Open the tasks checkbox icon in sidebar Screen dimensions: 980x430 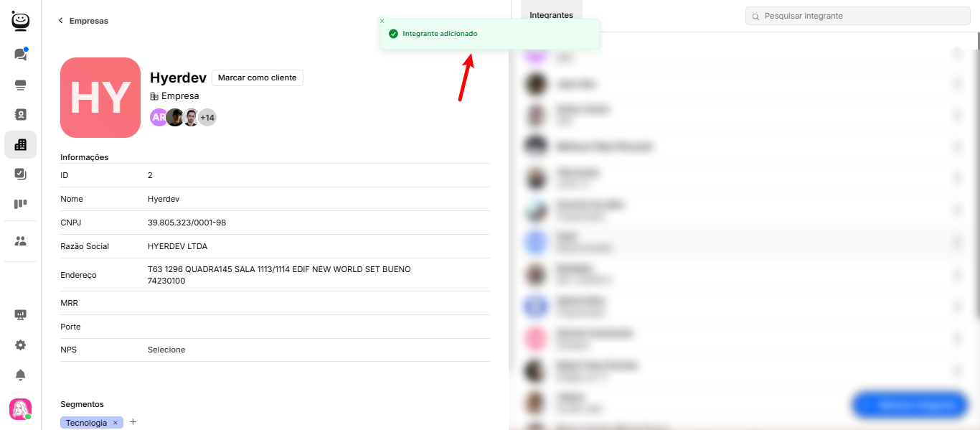coord(20,174)
